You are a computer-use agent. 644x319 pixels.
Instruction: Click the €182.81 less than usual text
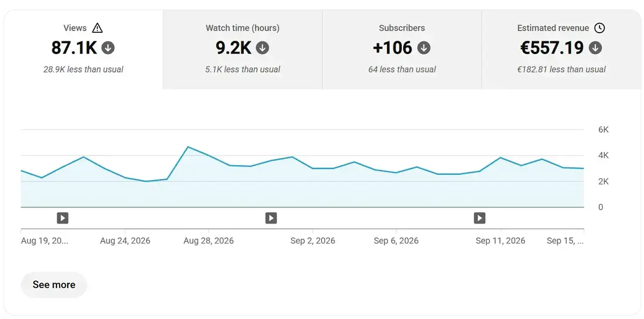pyautogui.click(x=561, y=69)
